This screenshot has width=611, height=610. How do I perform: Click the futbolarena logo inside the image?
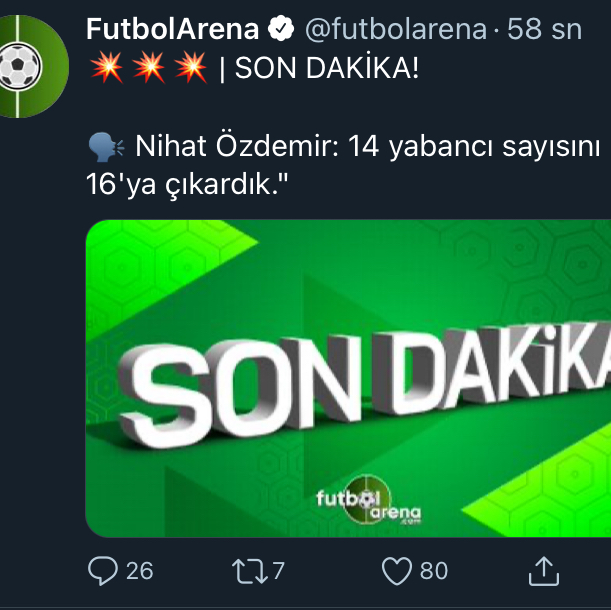click(x=368, y=504)
